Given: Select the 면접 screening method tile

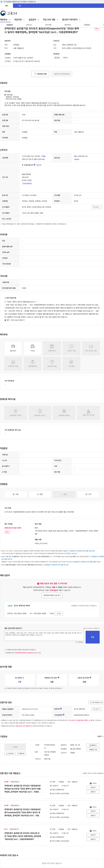Looking at the screenshot, I should 40,494.
